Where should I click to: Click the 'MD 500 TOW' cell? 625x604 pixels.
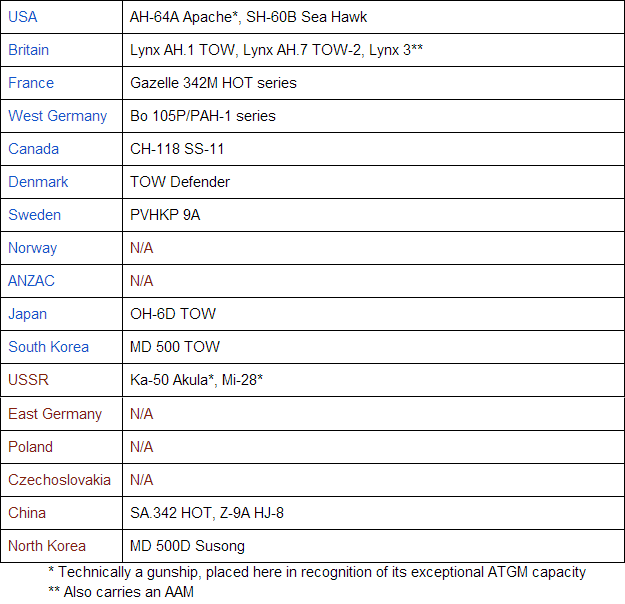[x=373, y=347]
